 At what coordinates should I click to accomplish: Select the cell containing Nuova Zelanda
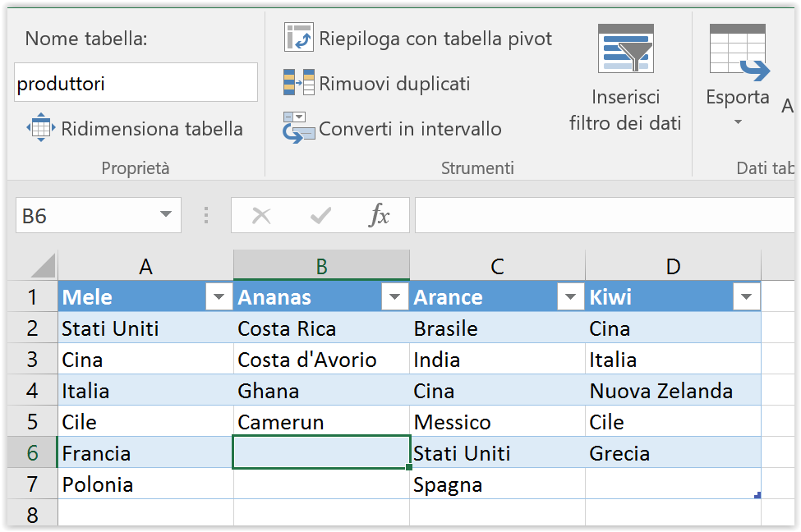673,391
